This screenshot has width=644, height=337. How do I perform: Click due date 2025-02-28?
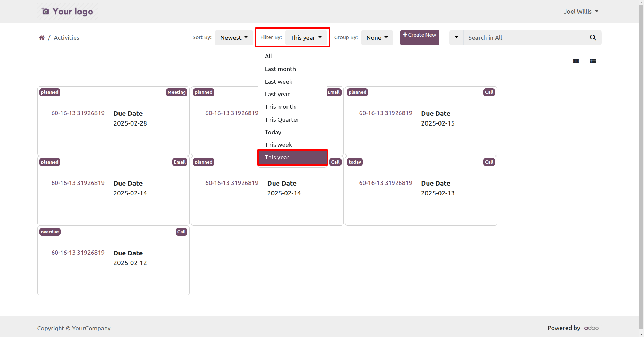(130, 123)
